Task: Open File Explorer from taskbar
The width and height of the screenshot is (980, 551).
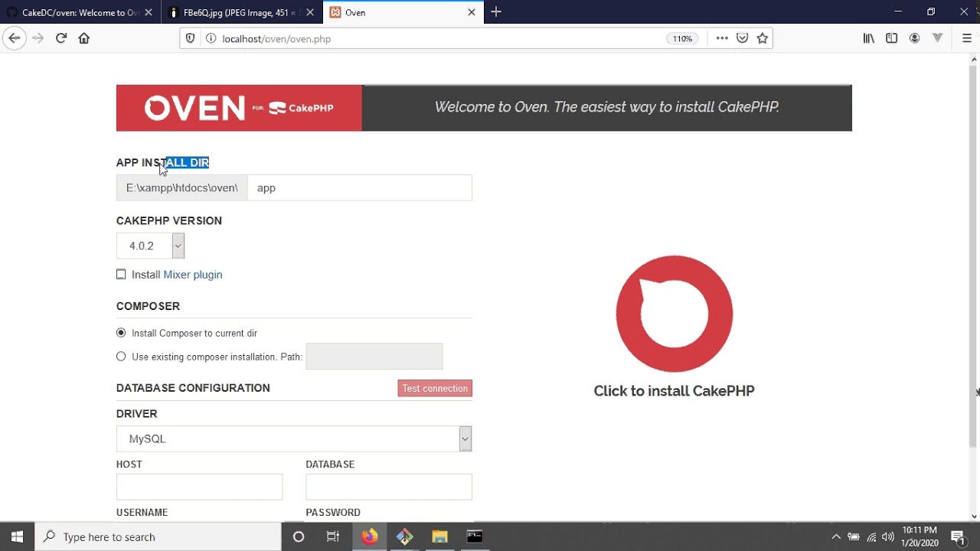Action: (x=439, y=536)
